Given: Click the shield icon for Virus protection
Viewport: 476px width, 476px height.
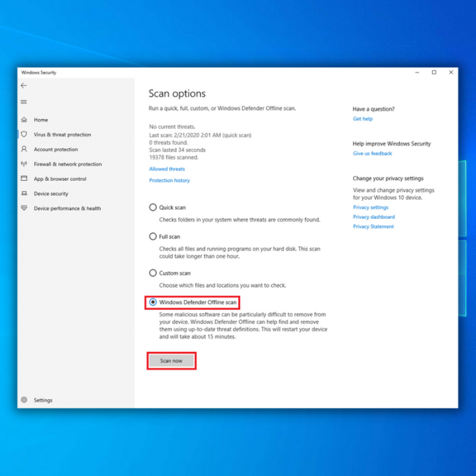Looking at the screenshot, I should [x=24, y=134].
